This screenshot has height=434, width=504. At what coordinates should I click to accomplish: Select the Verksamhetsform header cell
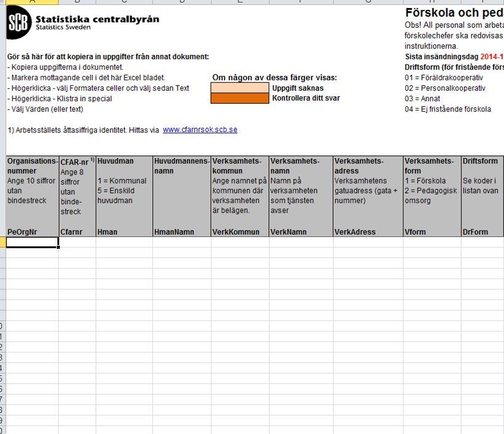(432, 196)
